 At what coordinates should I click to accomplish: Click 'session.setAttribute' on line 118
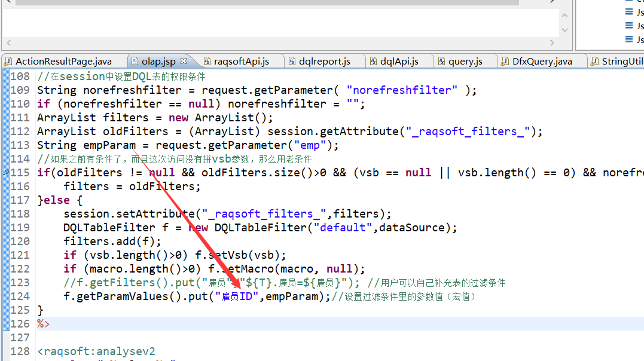tap(129, 214)
